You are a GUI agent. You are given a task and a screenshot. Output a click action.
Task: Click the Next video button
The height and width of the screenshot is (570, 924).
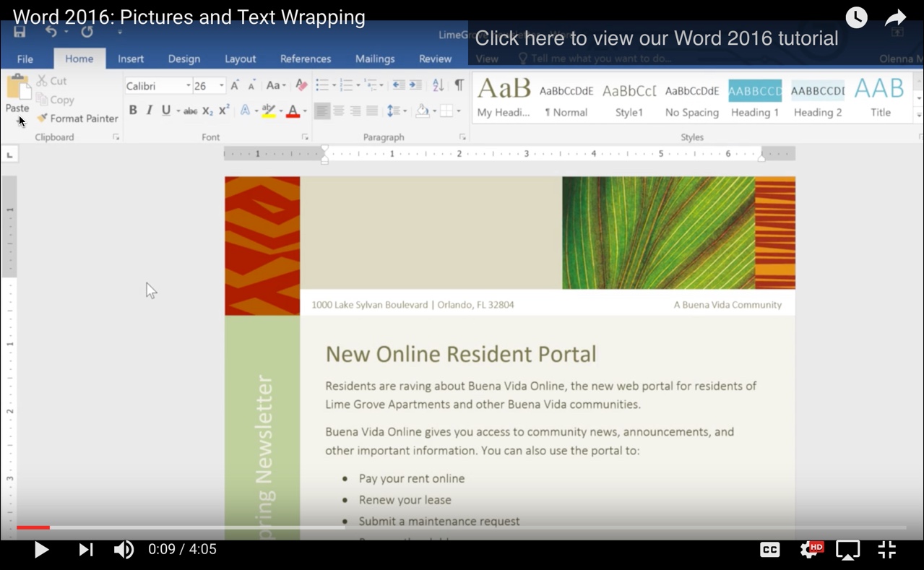point(86,550)
